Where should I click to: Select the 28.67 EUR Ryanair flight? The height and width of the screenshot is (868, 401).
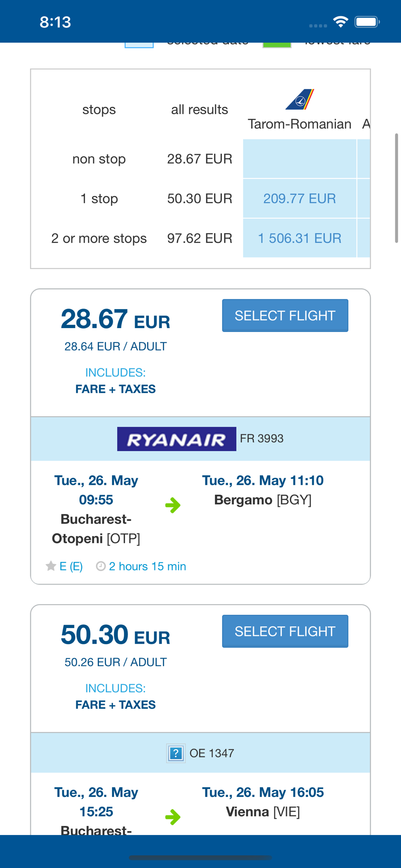click(285, 316)
